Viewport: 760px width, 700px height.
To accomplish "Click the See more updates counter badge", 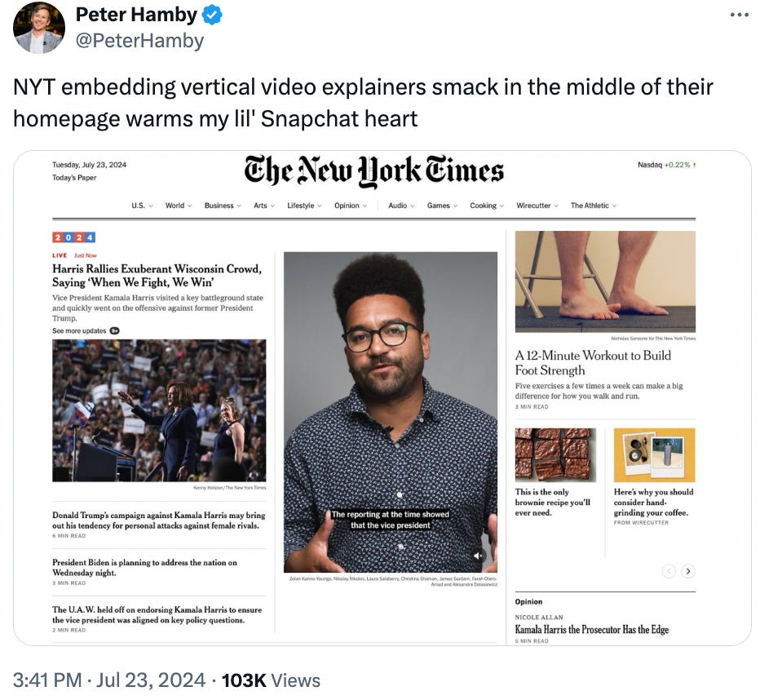I will click(114, 330).
